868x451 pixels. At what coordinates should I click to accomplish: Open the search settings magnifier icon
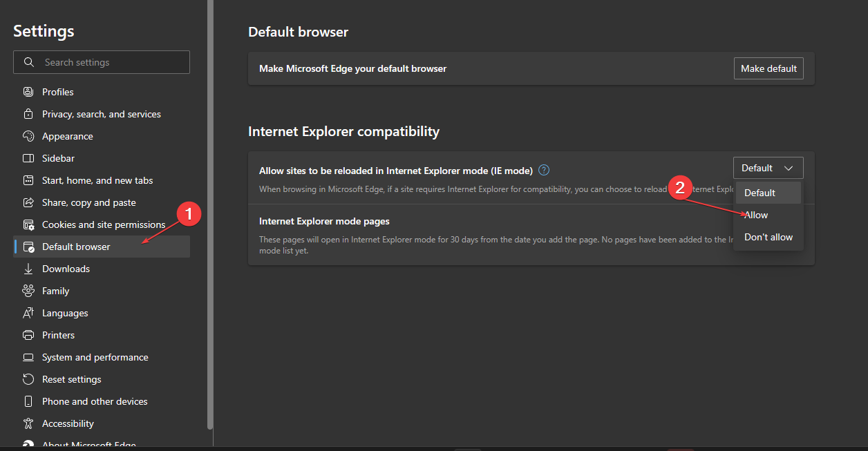pos(28,61)
